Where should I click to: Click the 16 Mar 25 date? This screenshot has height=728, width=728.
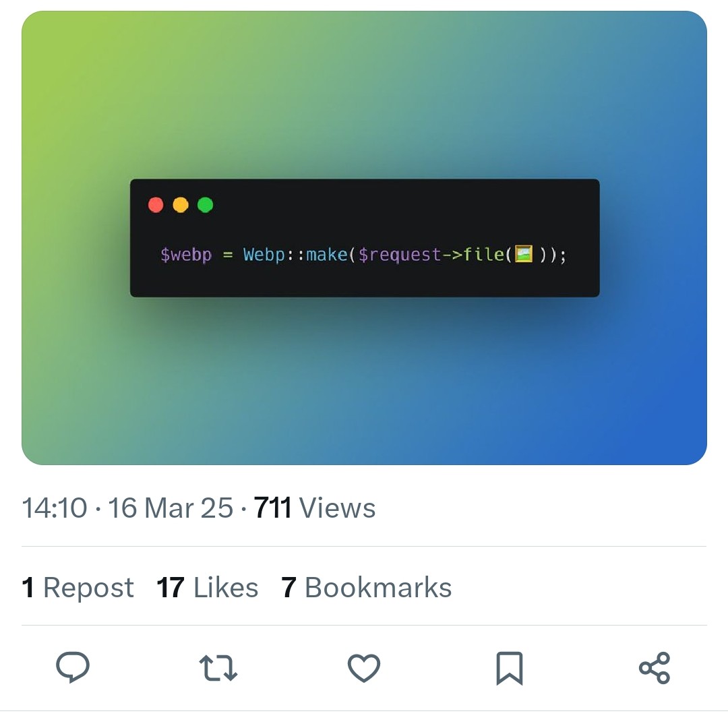[171, 508]
